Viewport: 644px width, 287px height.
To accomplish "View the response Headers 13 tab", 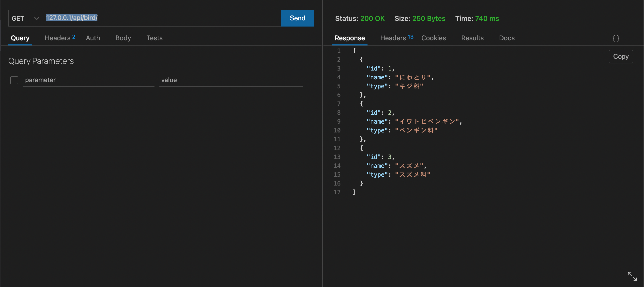I will (x=396, y=38).
